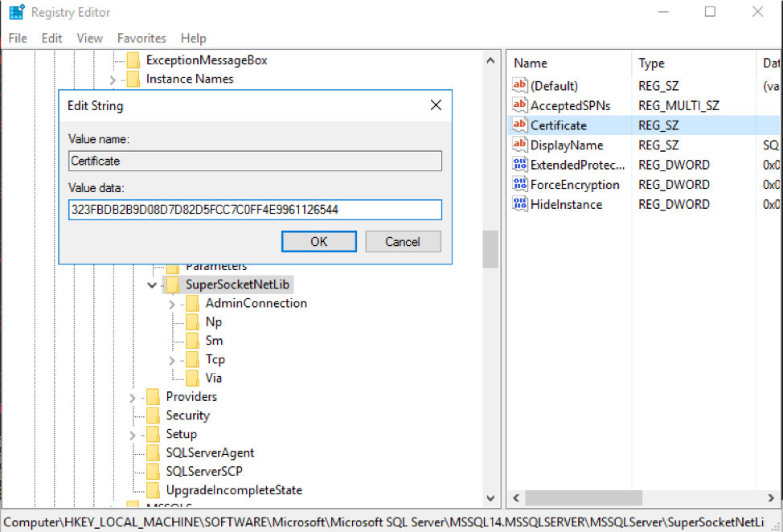Screen dimensions: 783x532
Task: Click OK in the Edit String dialog
Action: tap(318, 241)
